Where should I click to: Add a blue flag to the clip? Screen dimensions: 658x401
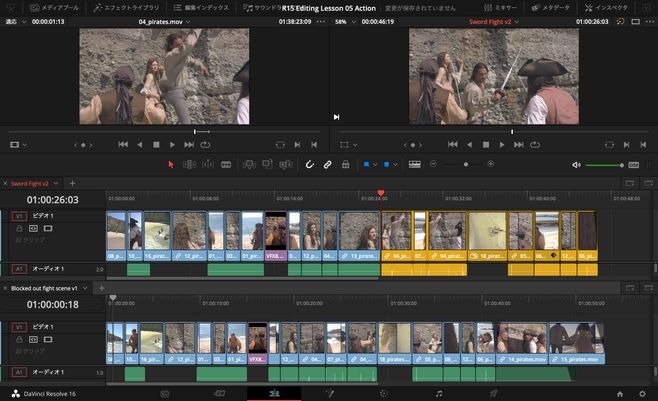(x=366, y=164)
